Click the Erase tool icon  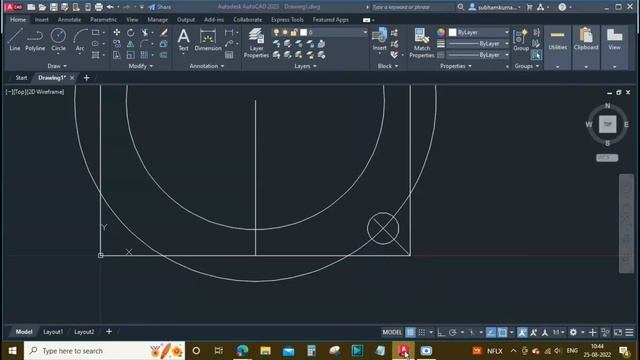[x=164, y=32]
